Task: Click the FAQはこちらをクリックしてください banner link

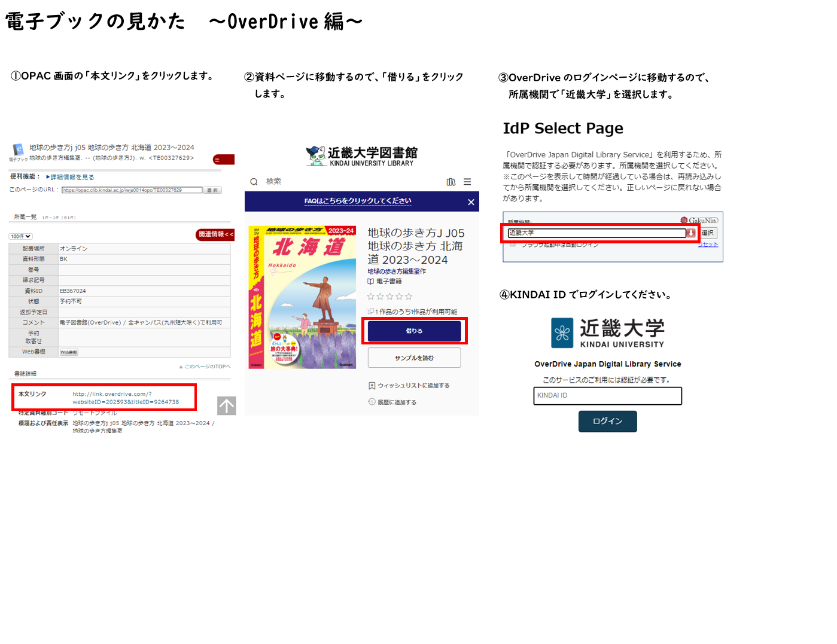Action: 358,201
